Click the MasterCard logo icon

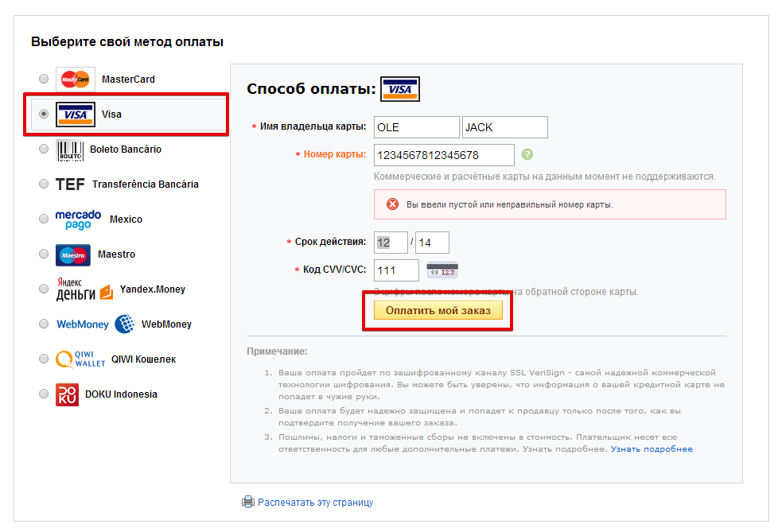76,80
